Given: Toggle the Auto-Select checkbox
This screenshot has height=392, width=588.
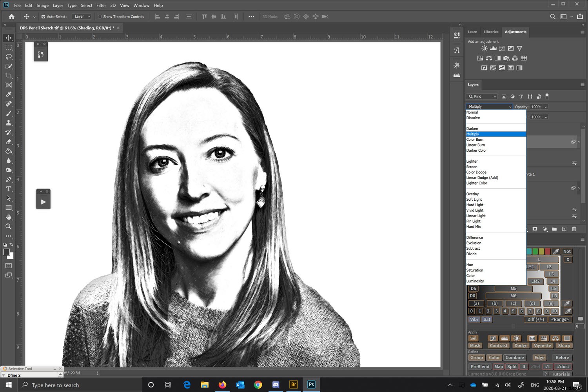Looking at the screenshot, I should 43,16.
